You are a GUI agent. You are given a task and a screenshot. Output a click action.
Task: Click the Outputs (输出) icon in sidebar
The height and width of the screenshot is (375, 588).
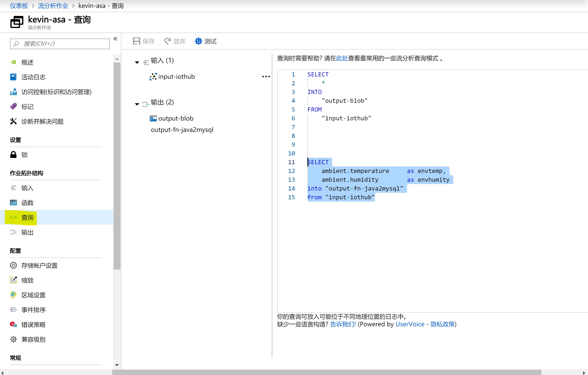click(13, 232)
